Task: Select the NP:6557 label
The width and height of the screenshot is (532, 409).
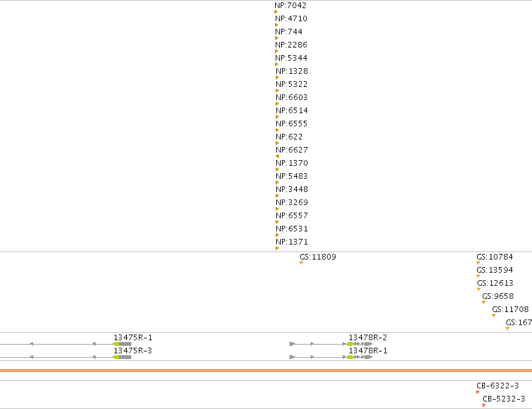Action: coord(292,216)
